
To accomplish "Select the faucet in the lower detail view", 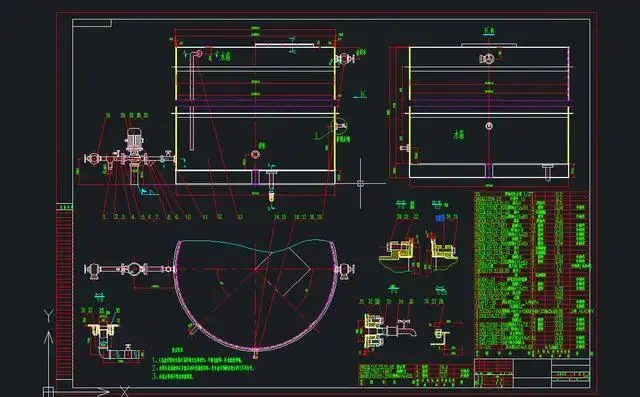I will (406, 327).
